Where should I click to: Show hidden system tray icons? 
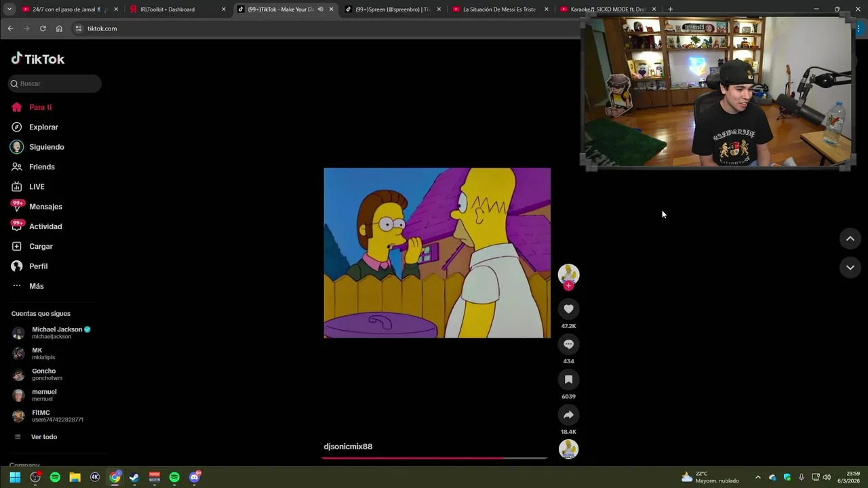point(757,477)
